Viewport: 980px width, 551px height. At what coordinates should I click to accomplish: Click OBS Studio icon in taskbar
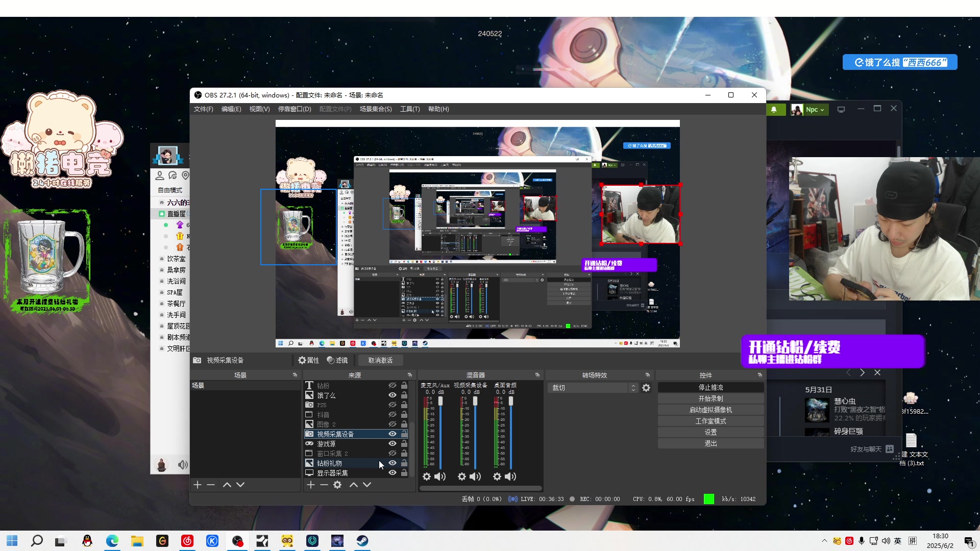[237, 541]
